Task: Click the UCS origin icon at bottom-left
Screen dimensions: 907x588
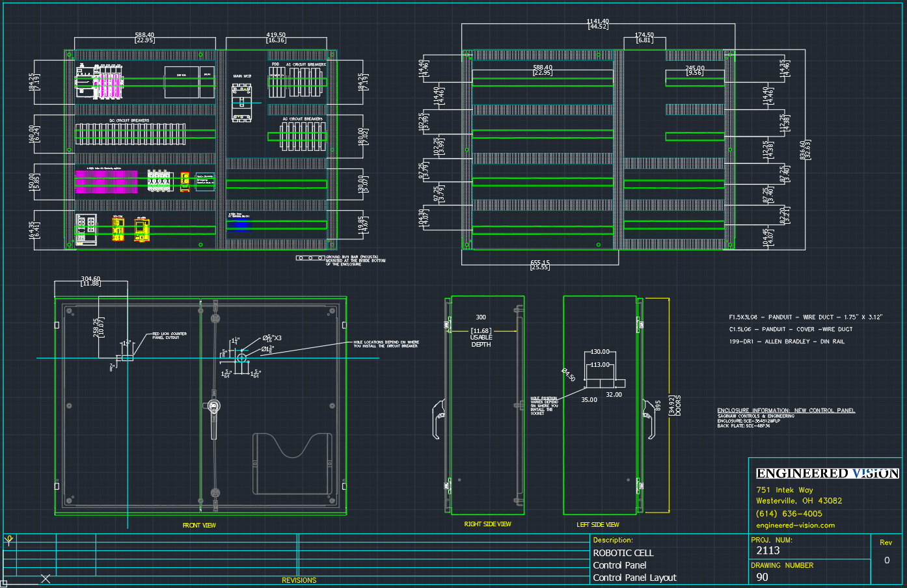Action: [9, 540]
